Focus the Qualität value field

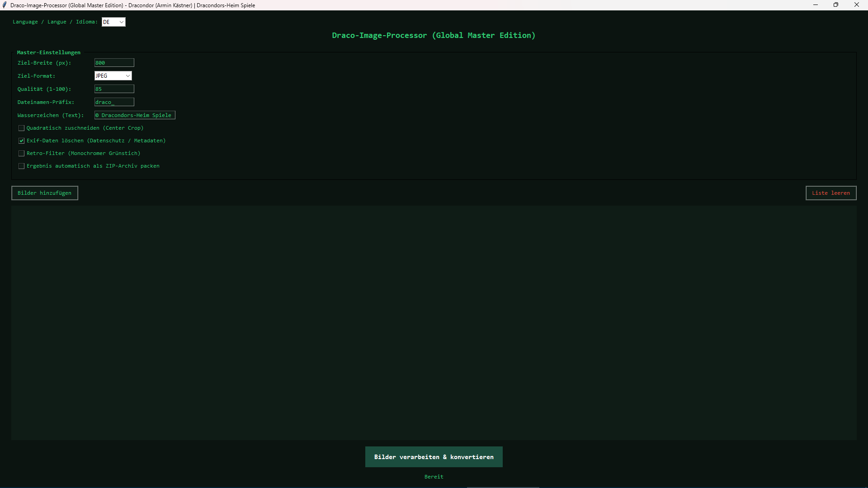(114, 89)
